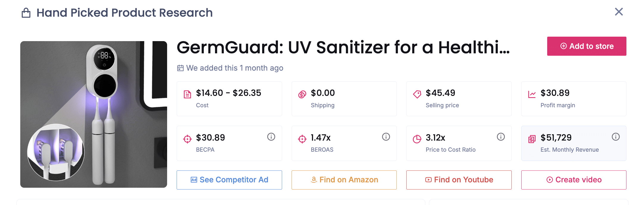Image resolution: width=644 pixels, height=205 pixels.
Task: Click the document icon beside the Cost value
Action: pyautogui.click(x=187, y=93)
